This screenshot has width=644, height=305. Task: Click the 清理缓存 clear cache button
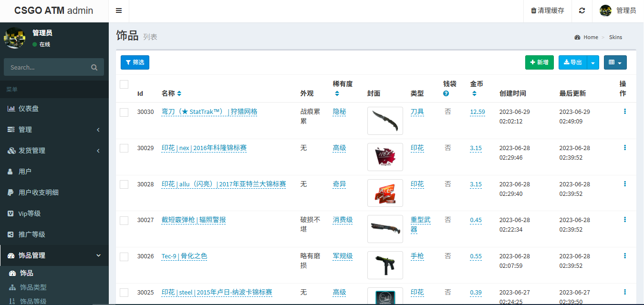click(x=547, y=11)
